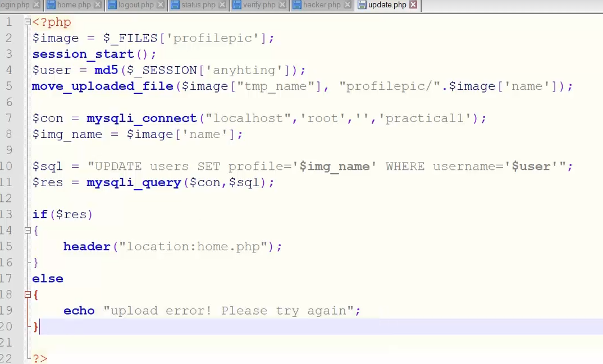Click on the move_uploaded_file function call
Screen dimensions: 603x364
(x=102, y=86)
